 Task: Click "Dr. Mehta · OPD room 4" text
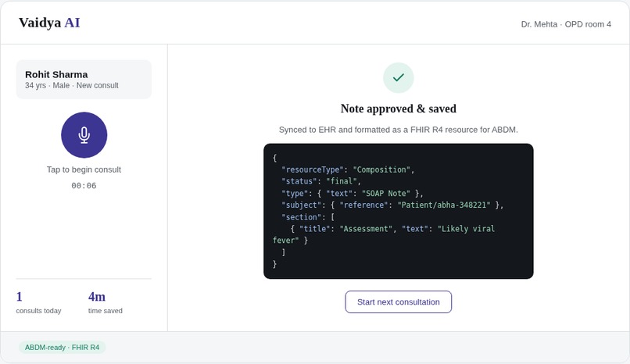click(x=566, y=24)
